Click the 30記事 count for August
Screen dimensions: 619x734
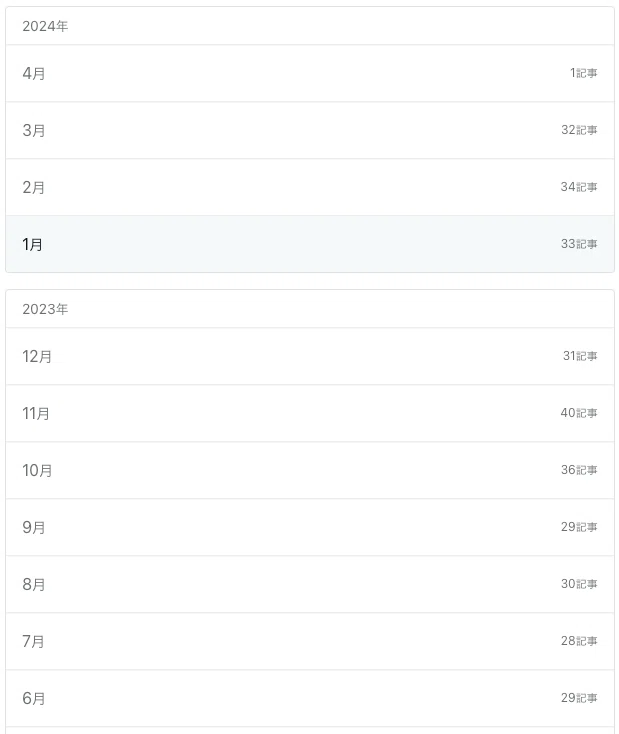pos(579,584)
